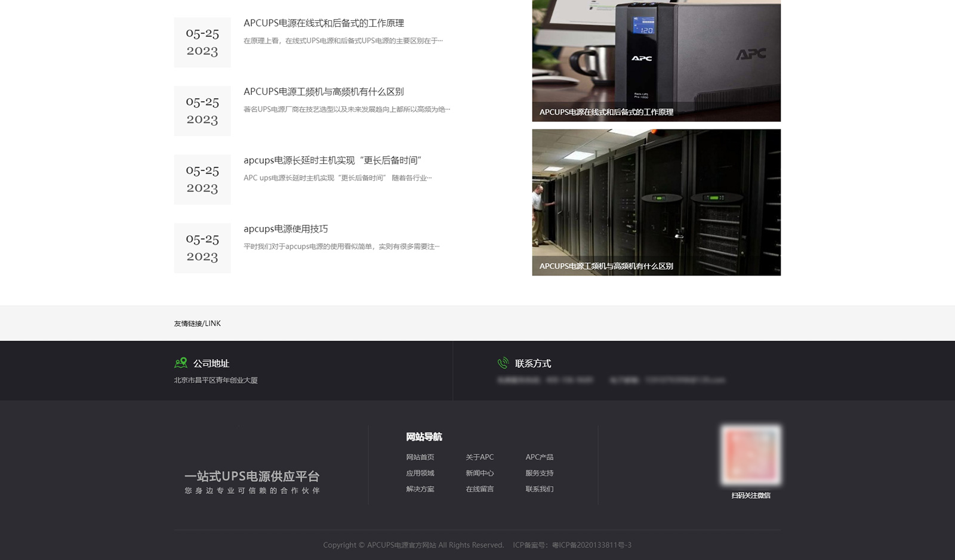Open article apcups电源长延时主机实现"更长后备时间"

point(332,160)
